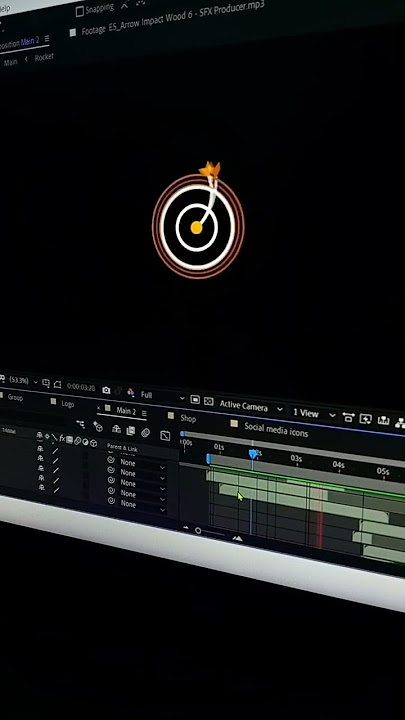Click the timeline zoom slider knob
405x720 pixels.
[198, 530]
